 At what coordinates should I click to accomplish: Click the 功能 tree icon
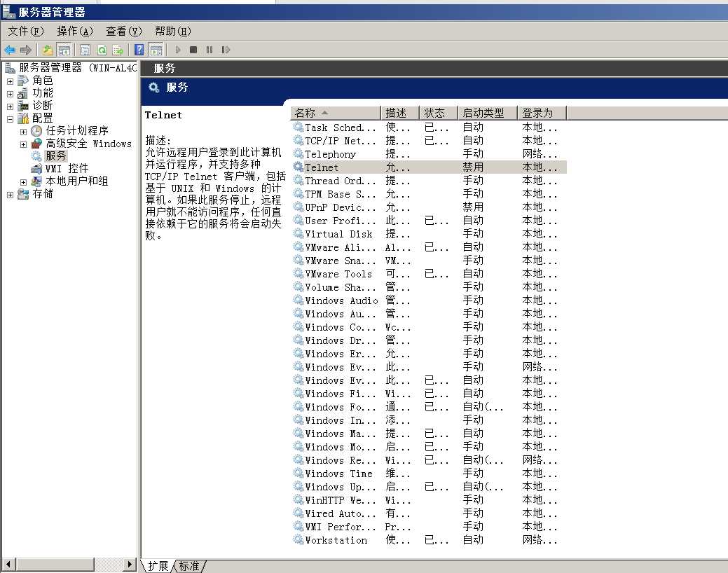point(22,93)
